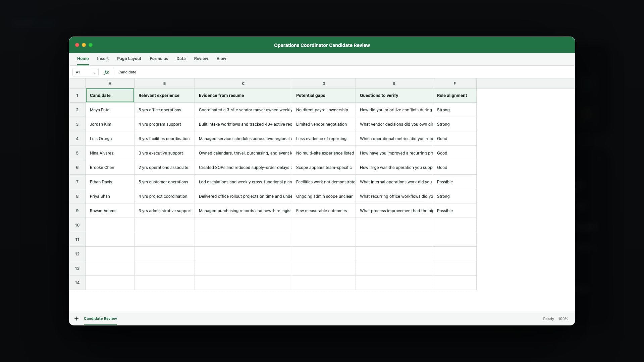The width and height of the screenshot is (644, 362).
Task: Select the Role alignment header cell
Action: coord(454,96)
